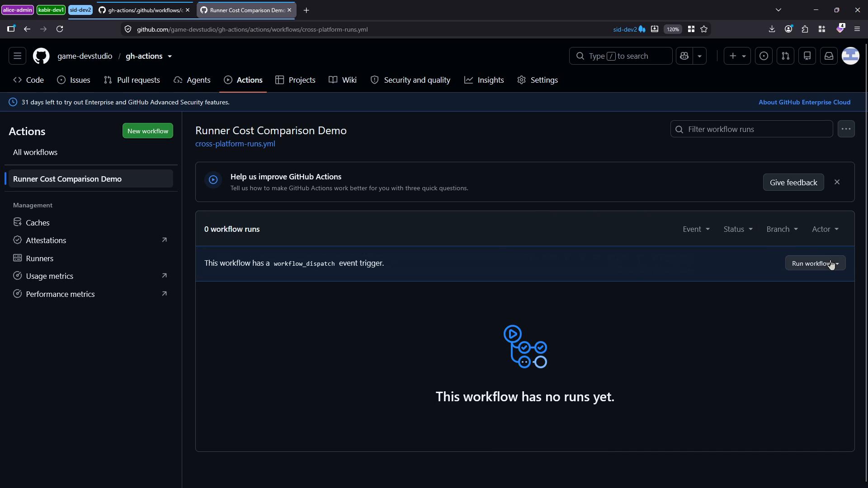The image size is (868, 488).
Task: Open the repositories icon in header
Action: click(x=807, y=56)
